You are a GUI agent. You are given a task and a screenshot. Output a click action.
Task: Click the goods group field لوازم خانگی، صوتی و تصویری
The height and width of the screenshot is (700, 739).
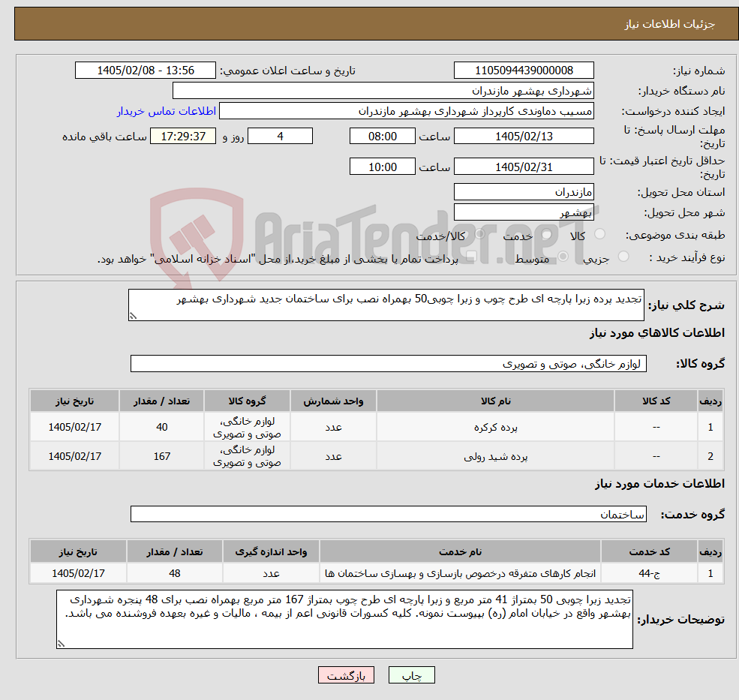(x=389, y=363)
